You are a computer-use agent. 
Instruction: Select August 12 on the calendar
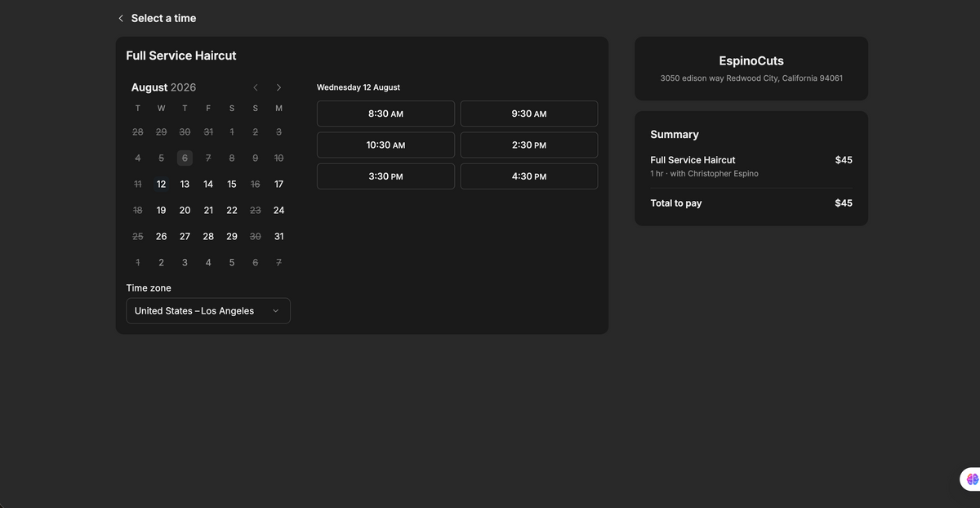point(161,185)
